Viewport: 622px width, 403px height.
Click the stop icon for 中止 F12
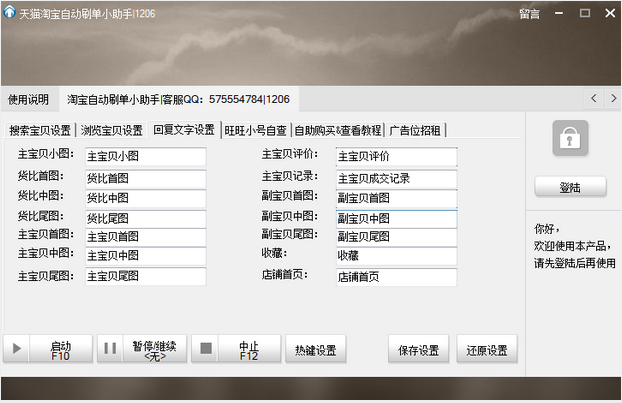pos(206,349)
